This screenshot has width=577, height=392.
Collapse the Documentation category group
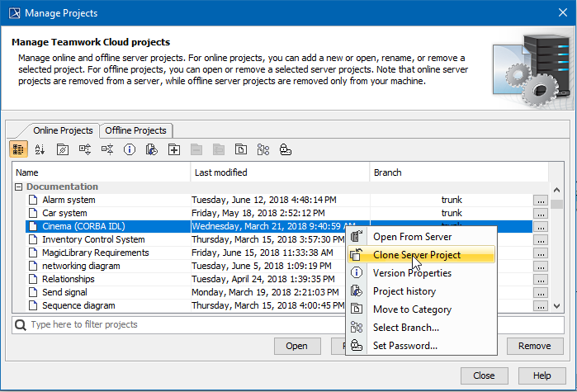point(19,187)
